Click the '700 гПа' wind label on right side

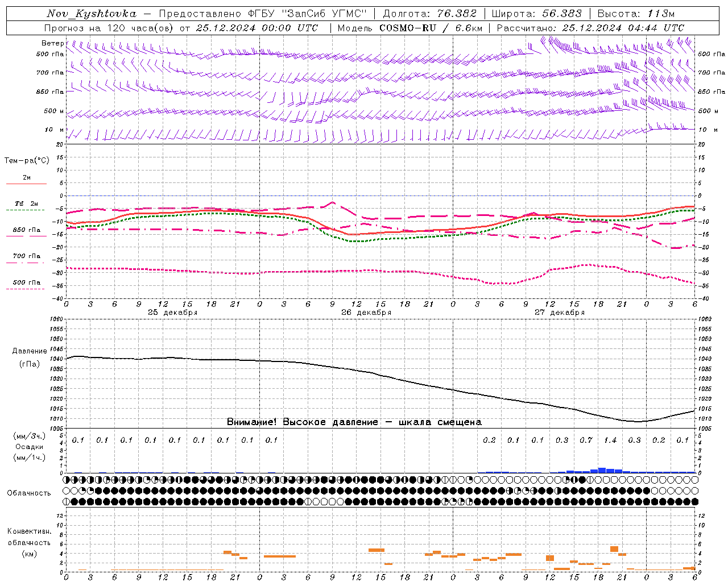pos(712,73)
